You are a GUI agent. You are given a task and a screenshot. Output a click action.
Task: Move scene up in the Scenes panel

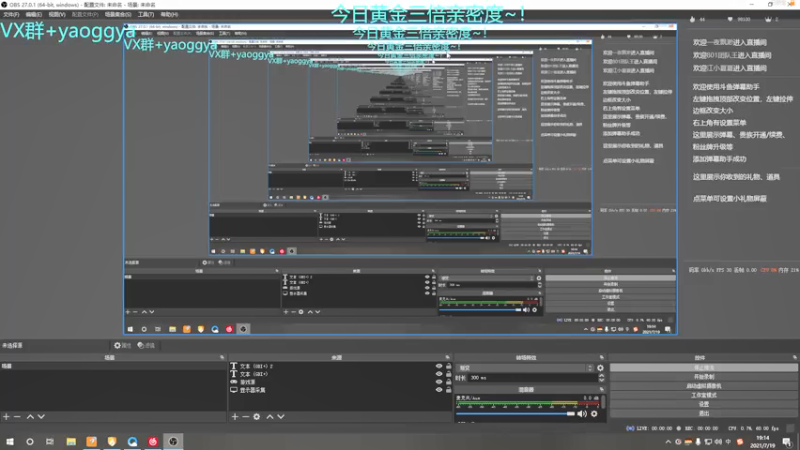click(30, 417)
